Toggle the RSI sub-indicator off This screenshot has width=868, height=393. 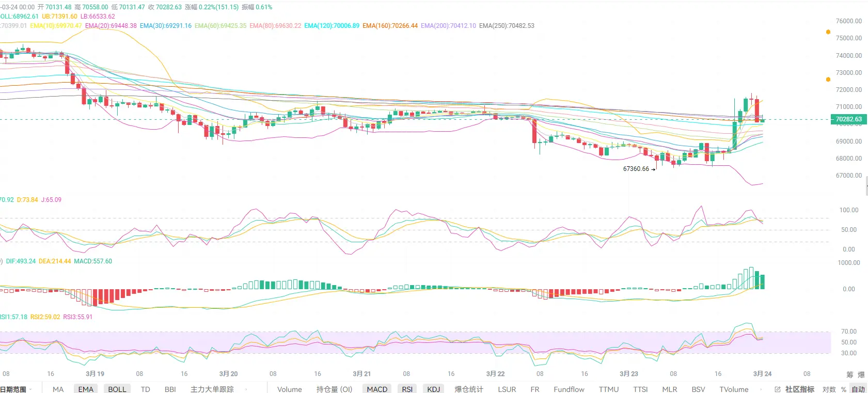pos(407,389)
